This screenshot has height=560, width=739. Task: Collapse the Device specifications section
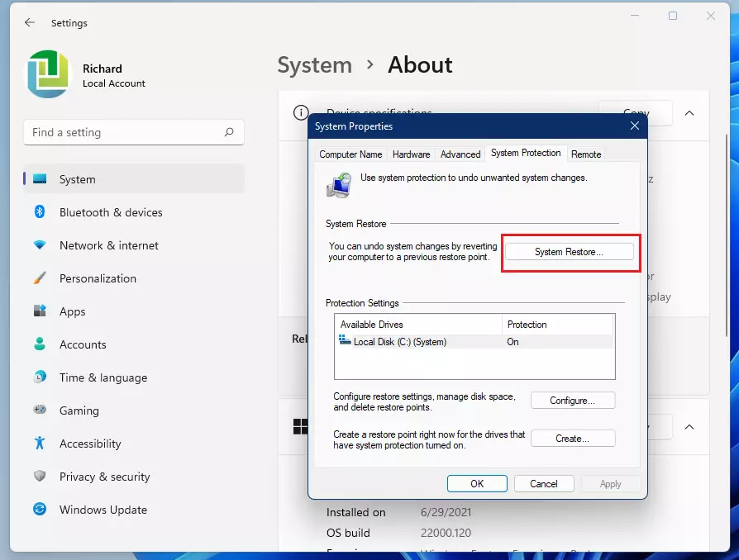point(689,113)
